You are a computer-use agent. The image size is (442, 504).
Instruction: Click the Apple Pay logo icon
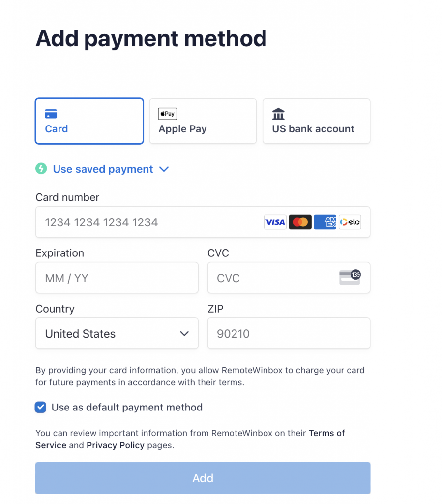(167, 113)
